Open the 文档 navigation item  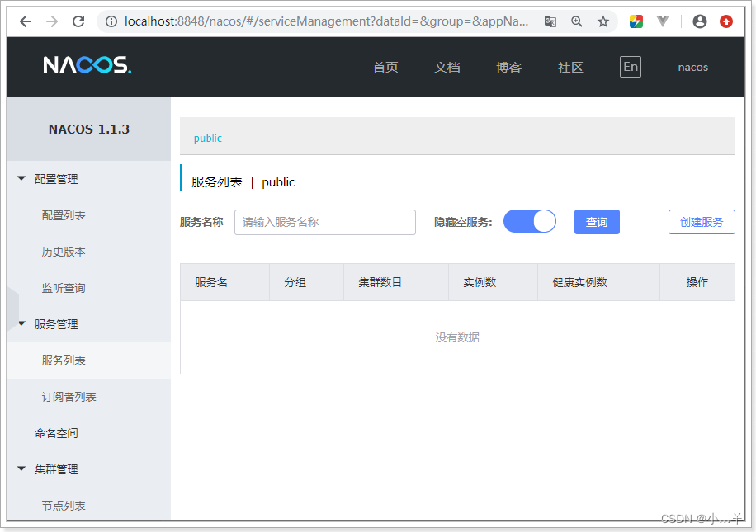[x=447, y=67]
